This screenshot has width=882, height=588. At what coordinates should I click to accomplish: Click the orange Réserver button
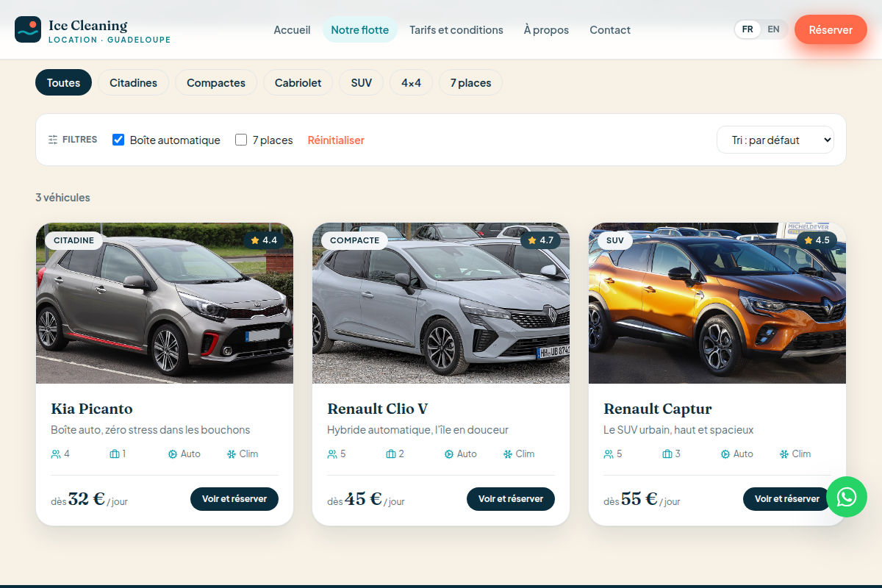coord(831,30)
